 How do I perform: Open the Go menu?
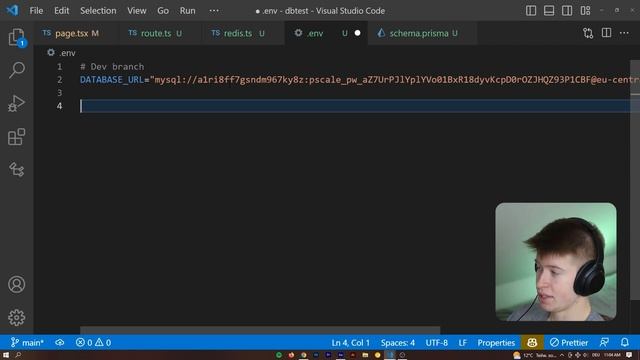pyautogui.click(x=163, y=11)
